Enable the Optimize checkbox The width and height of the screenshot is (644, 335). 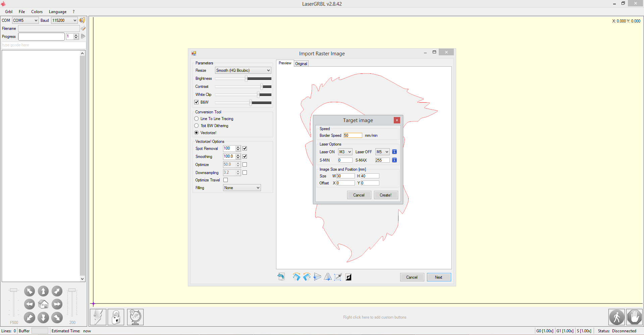[245, 164]
